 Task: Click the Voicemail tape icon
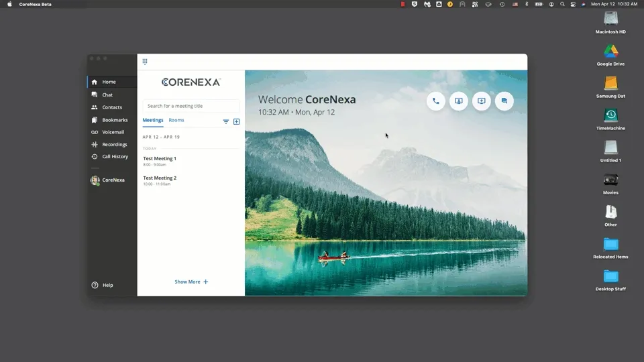[95, 132]
